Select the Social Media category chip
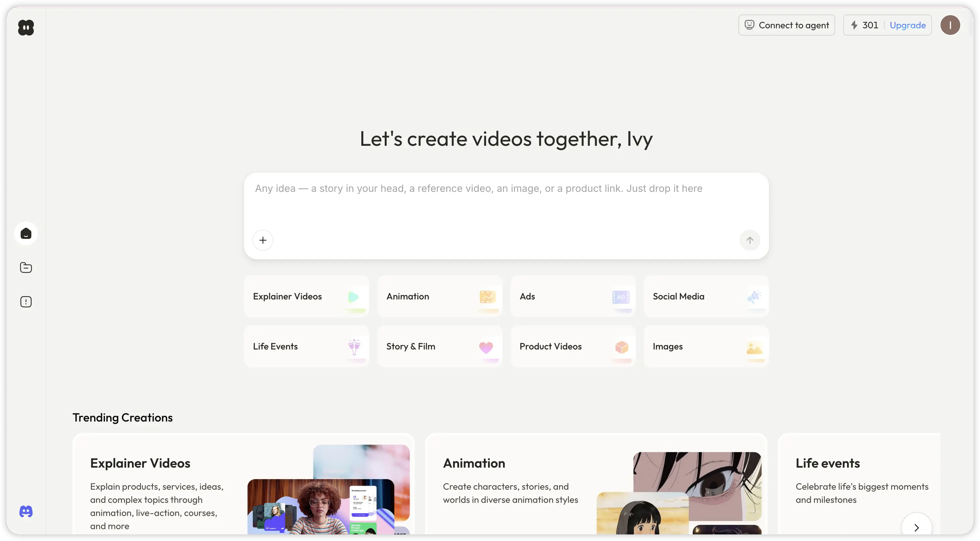The image size is (980, 541). tap(706, 296)
